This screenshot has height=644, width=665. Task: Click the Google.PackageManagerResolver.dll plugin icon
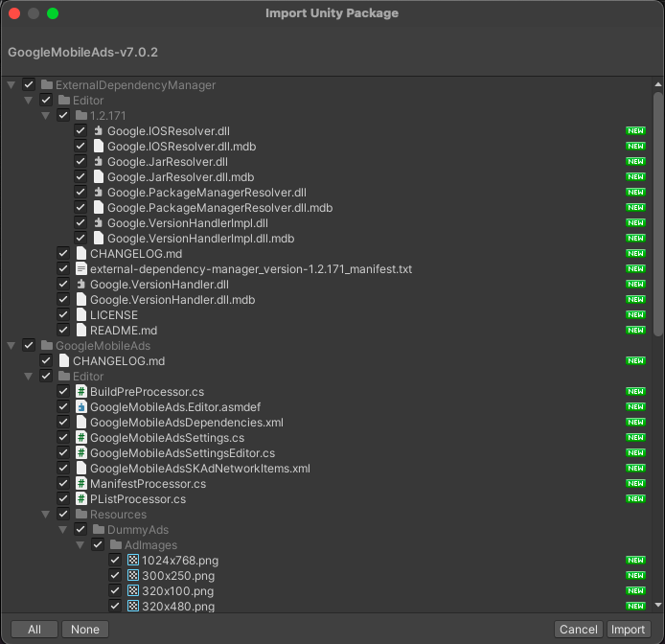point(98,193)
